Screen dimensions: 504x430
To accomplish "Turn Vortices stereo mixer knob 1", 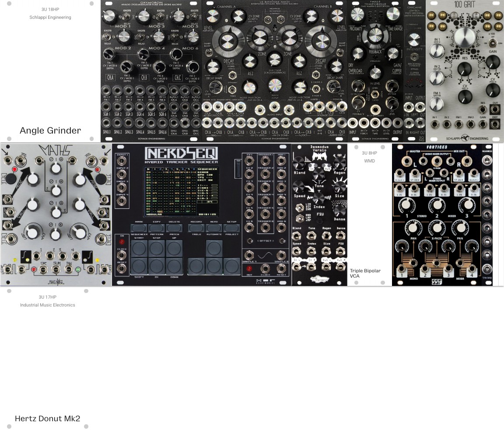I will [406, 204].
